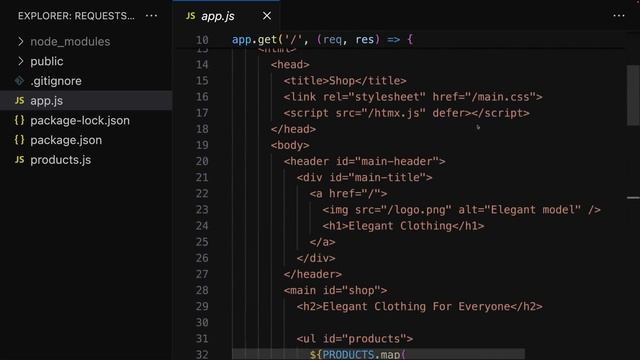Place cursor in <title>Shop</title> line

coord(345,81)
